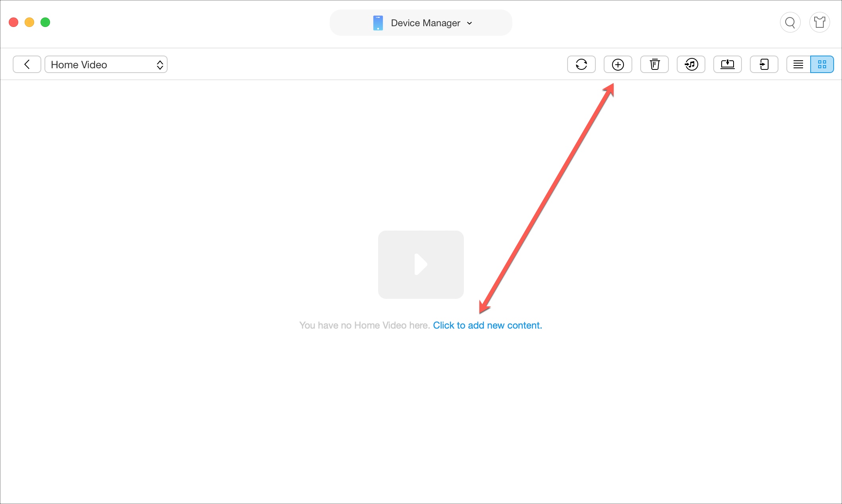The height and width of the screenshot is (504, 842).
Task: Click the Delete trash can icon
Action: [x=654, y=64]
